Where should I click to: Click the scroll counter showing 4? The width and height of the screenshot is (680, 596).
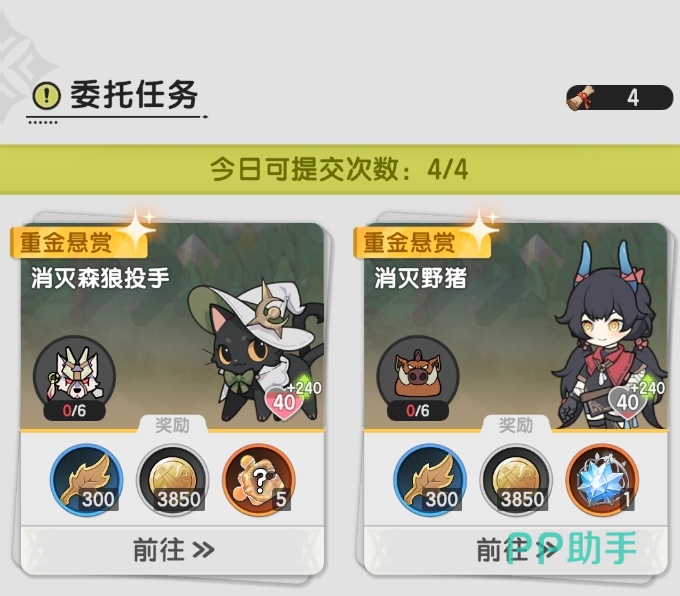pos(620,98)
